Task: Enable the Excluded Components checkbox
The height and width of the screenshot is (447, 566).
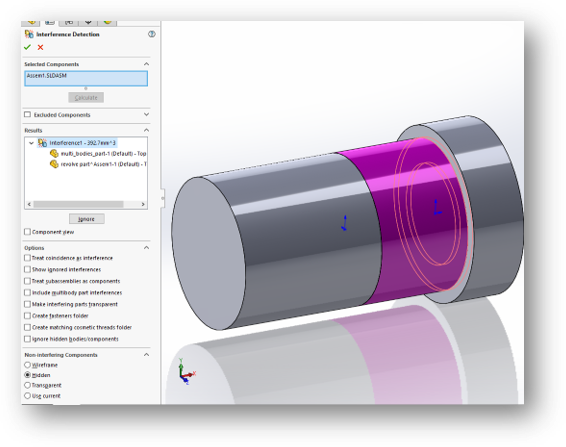Action: click(27, 114)
